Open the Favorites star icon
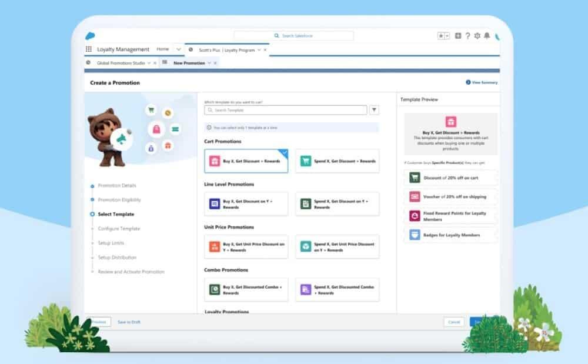588x364 pixels. point(441,36)
